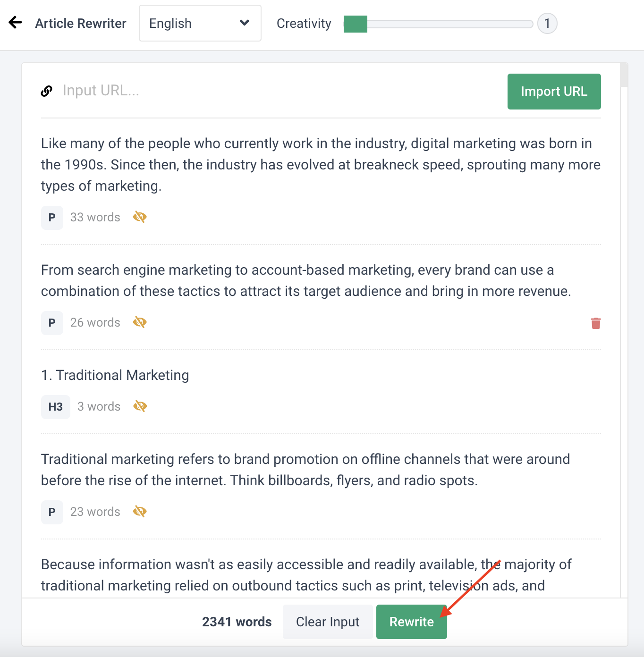This screenshot has width=644, height=657.
Task: Click the back arrow to exit Article Rewriter
Action: click(x=16, y=22)
